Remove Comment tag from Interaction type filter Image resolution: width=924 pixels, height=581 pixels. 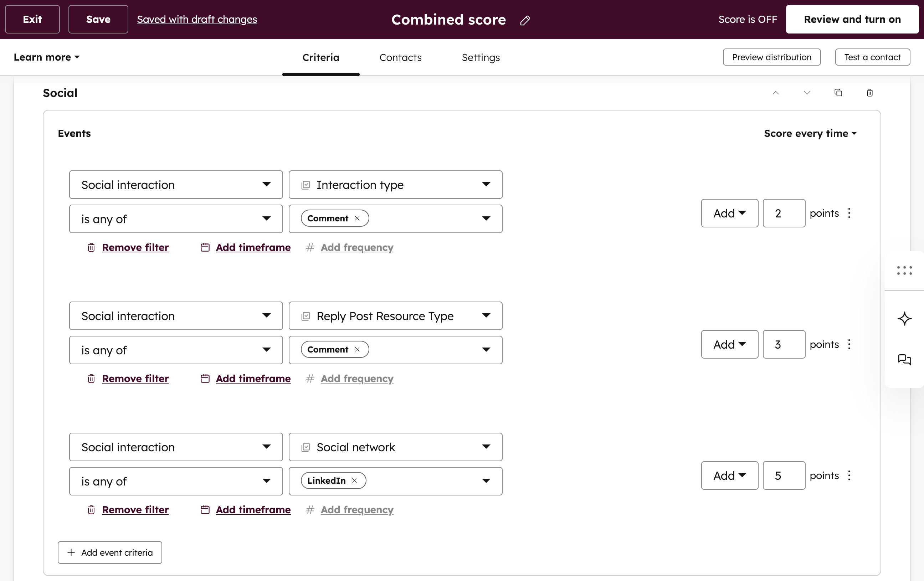(x=357, y=218)
